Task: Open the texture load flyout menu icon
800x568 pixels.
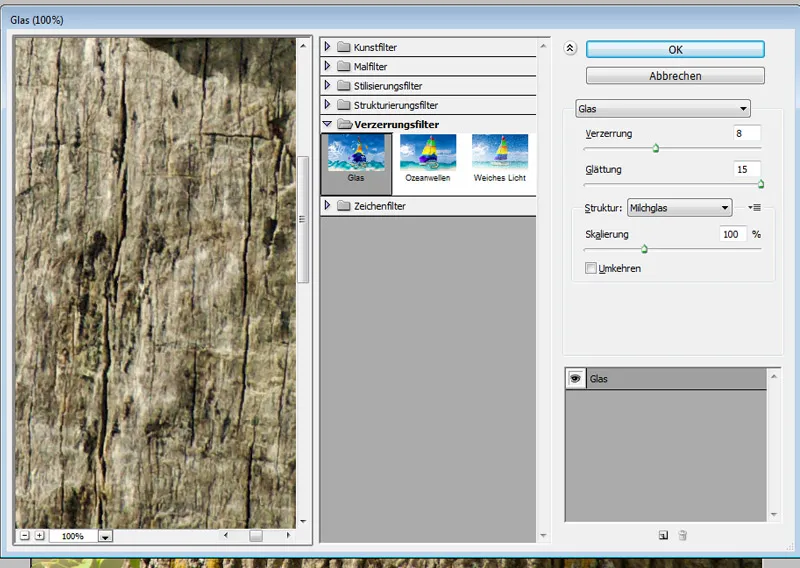Action: coord(755,207)
